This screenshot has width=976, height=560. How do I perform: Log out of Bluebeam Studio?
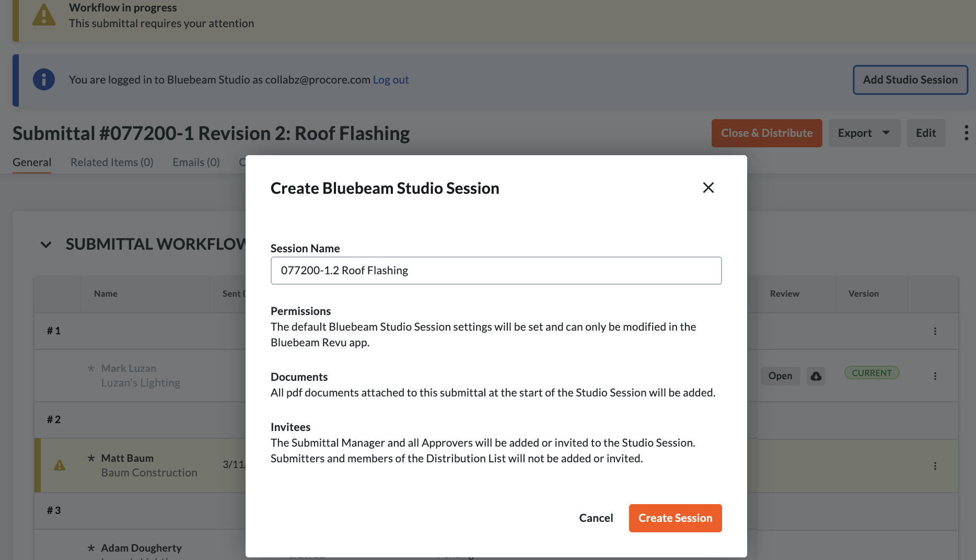pos(390,80)
